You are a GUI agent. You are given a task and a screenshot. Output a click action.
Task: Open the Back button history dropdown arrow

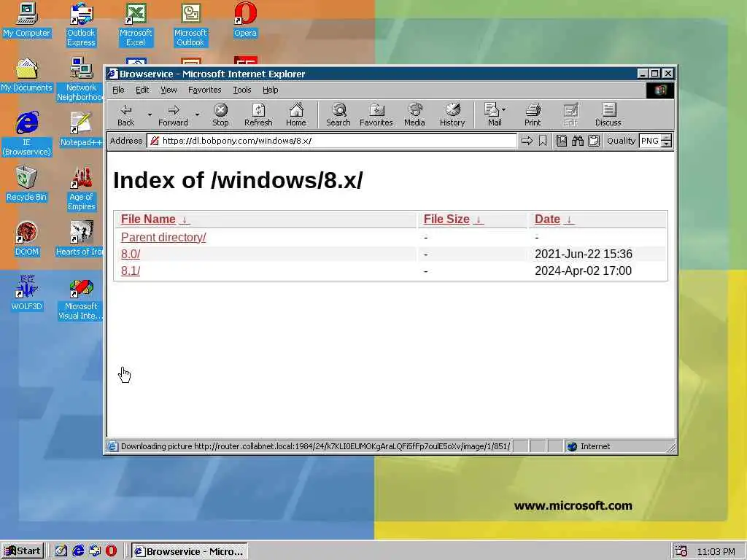click(x=150, y=114)
